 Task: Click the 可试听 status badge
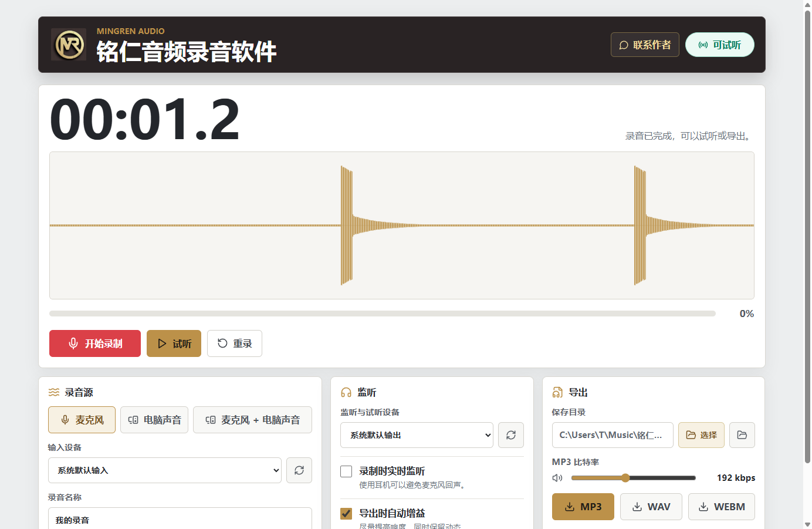pyautogui.click(x=720, y=45)
